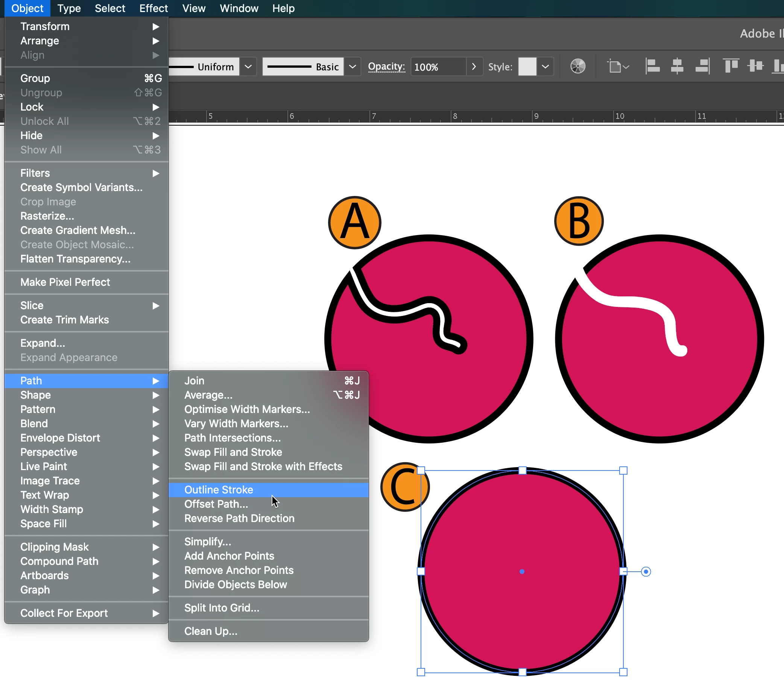Image resolution: width=784 pixels, height=686 pixels.
Task: Open the Compound Path submenu
Action: [59, 561]
